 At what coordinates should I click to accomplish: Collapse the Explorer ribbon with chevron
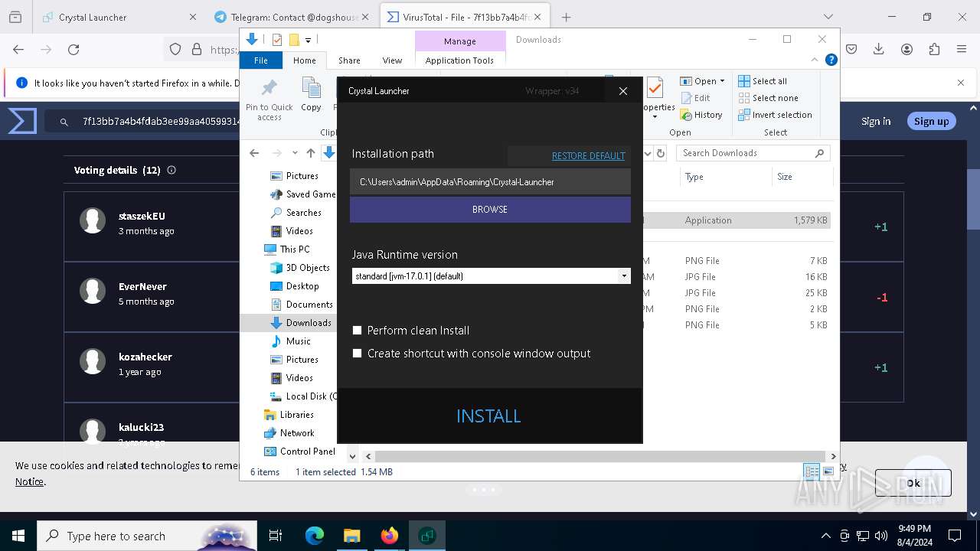(815, 60)
